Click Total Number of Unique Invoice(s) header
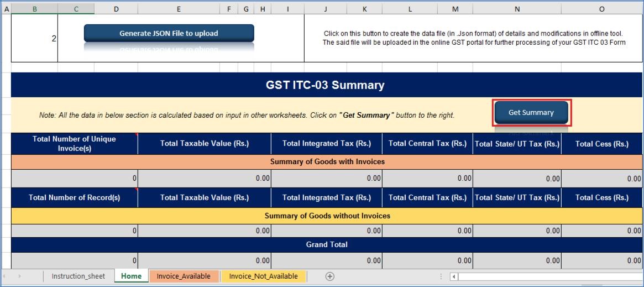644x287 pixels. pyautogui.click(x=74, y=143)
